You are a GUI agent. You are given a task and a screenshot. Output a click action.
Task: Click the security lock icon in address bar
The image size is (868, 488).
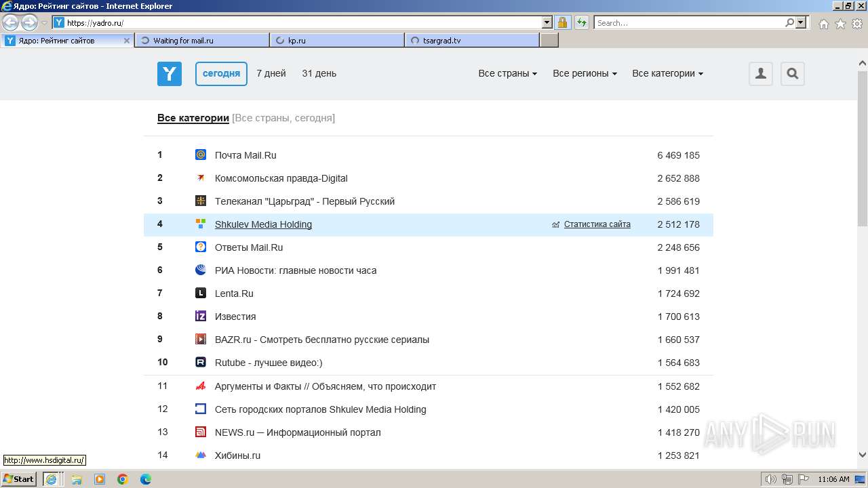point(563,22)
